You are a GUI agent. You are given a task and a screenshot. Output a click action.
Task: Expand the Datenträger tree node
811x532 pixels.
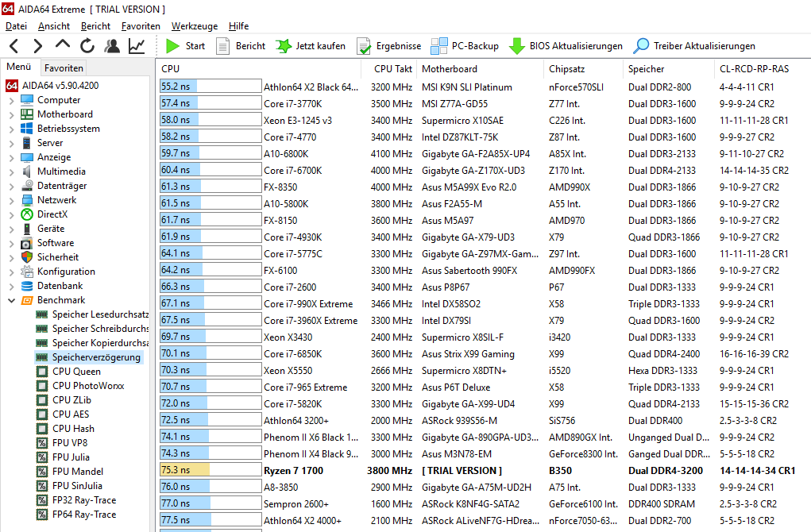click(x=11, y=186)
